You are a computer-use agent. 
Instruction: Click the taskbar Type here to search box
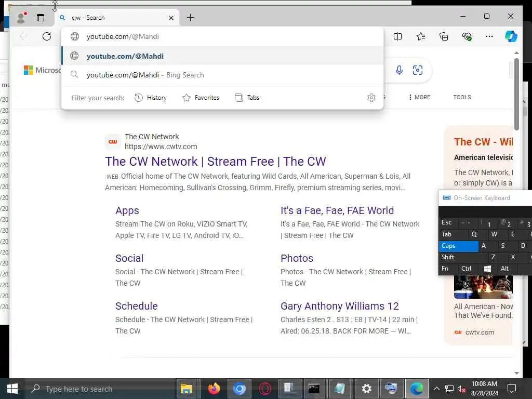point(100,389)
